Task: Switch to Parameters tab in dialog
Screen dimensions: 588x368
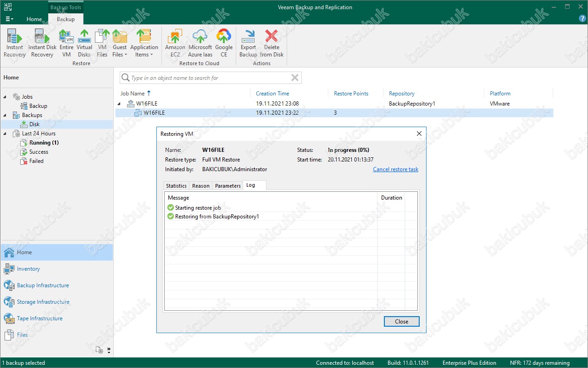Action: pos(227,186)
